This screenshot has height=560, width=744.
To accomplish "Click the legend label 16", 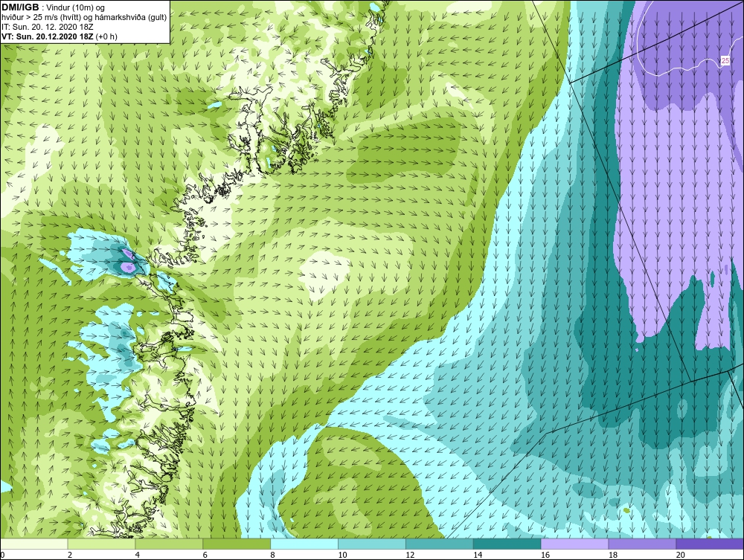I will click(x=545, y=555).
